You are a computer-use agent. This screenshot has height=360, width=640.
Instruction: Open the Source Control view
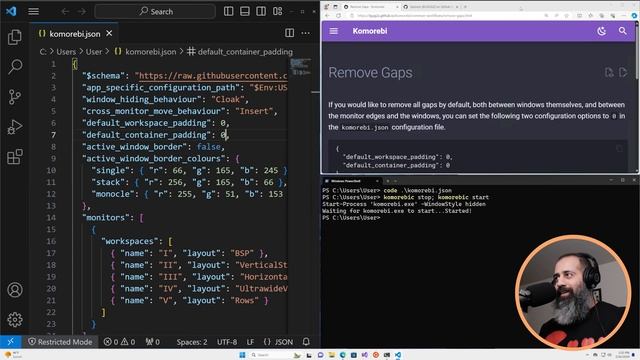click(15, 97)
